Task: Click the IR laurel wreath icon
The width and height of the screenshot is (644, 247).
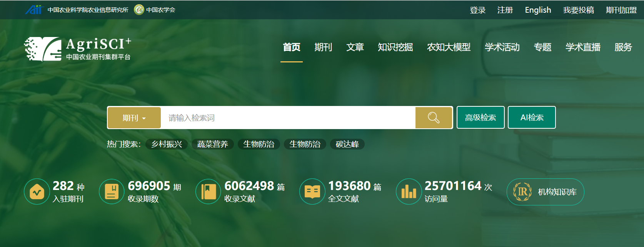Action: click(x=522, y=192)
